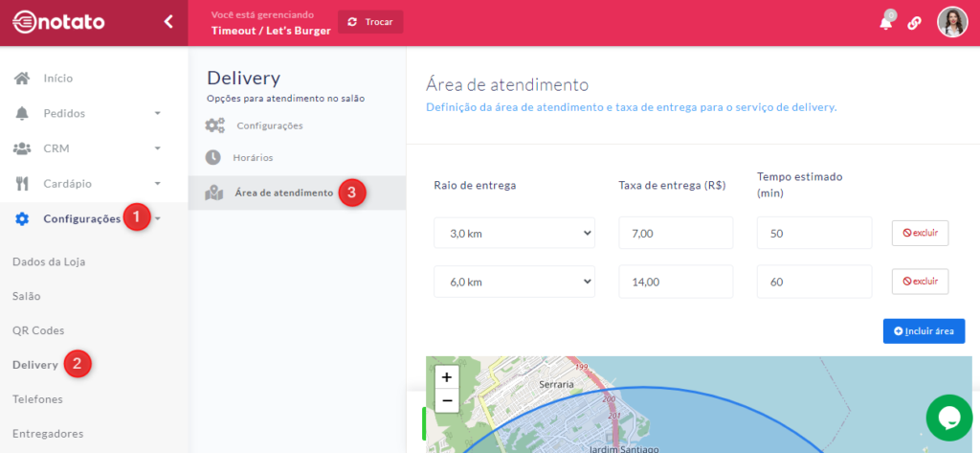Select Delivery in the sidebar
Viewport: 980px width, 453px height.
point(35,365)
